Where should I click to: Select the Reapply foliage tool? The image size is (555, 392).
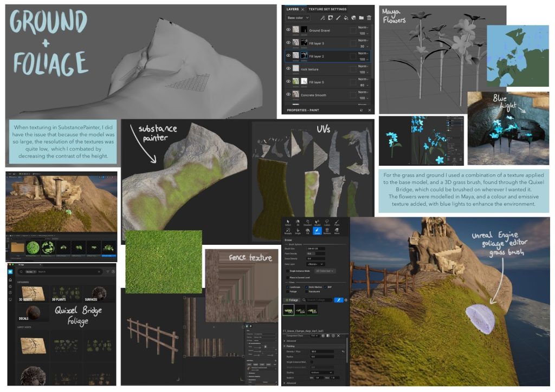288,231
